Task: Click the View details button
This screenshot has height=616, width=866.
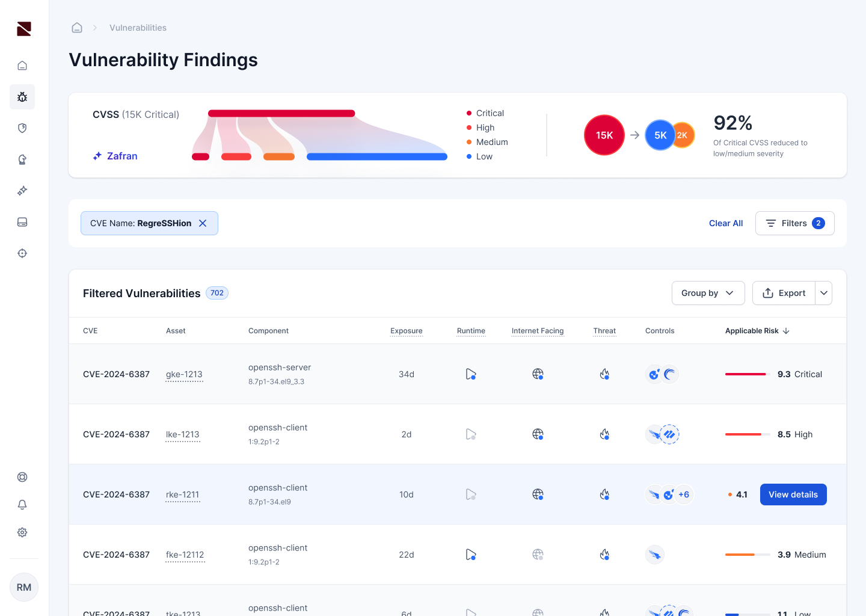Action: click(x=793, y=494)
